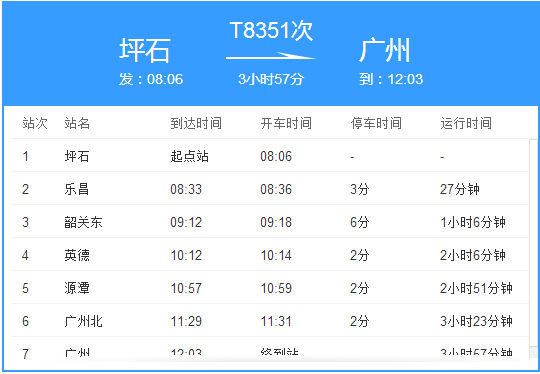Click 起点站 in the 坪石 row
This screenshot has height=374, width=540.
click(189, 156)
